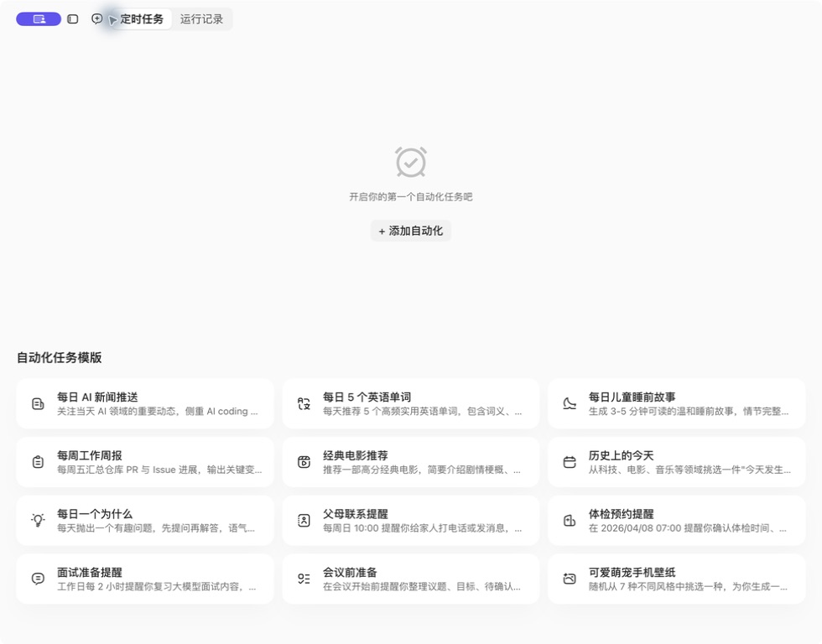Toggle the sidebar panel icon
Image resolution: width=822 pixels, height=644 pixels.
pyautogui.click(x=73, y=19)
